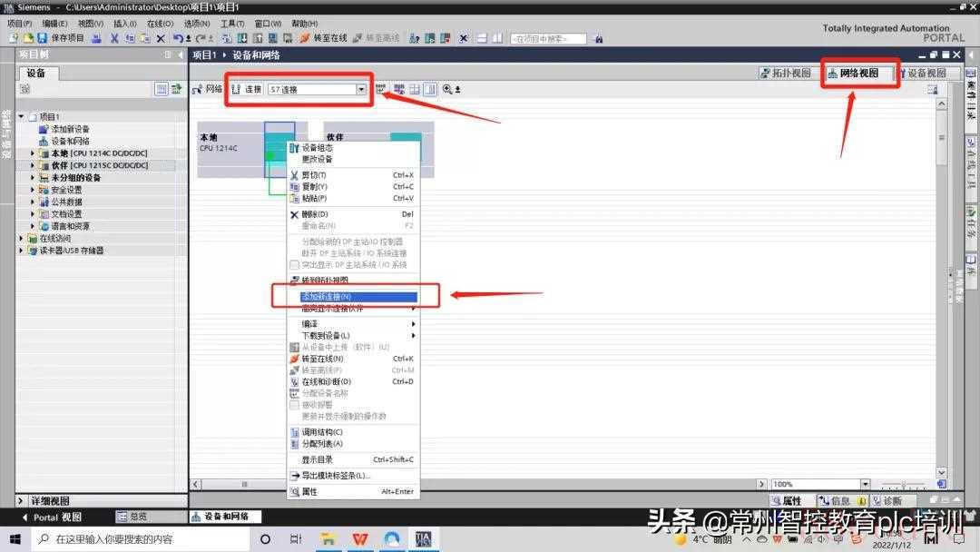Screen dimensions: 980x552
Task: Expand the 详细视图 panel
Action: pyautogui.click(x=21, y=501)
